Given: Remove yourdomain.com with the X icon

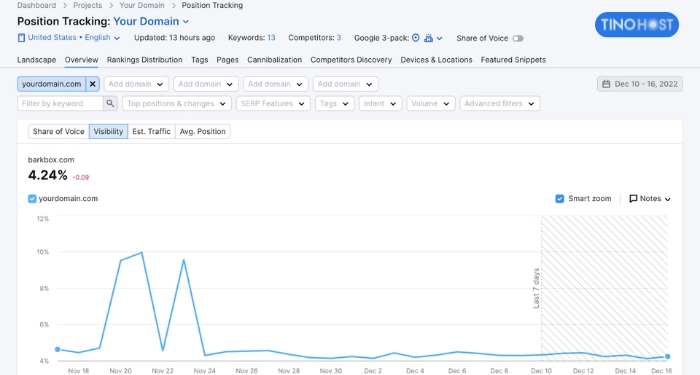Looking at the screenshot, I should pos(92,84).
